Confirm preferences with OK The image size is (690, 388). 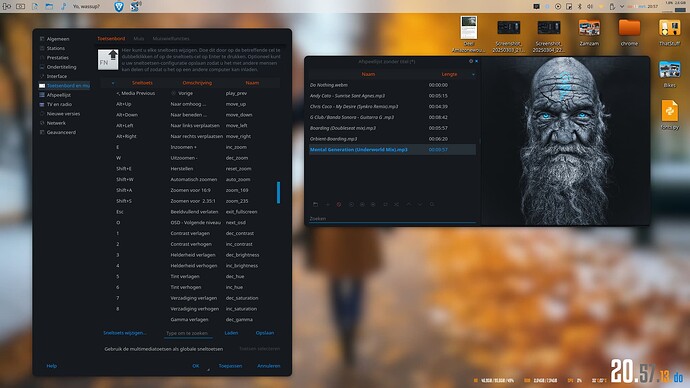[x=195, y=366]
